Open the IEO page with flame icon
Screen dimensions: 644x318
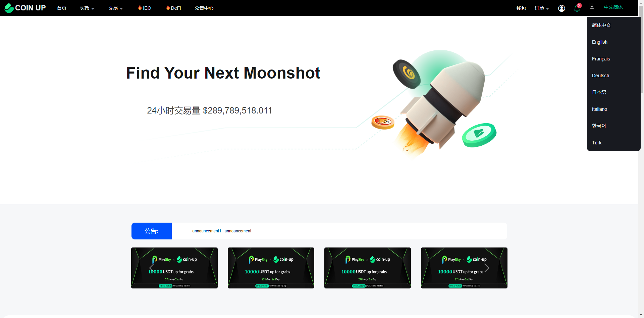pos(145,8)
